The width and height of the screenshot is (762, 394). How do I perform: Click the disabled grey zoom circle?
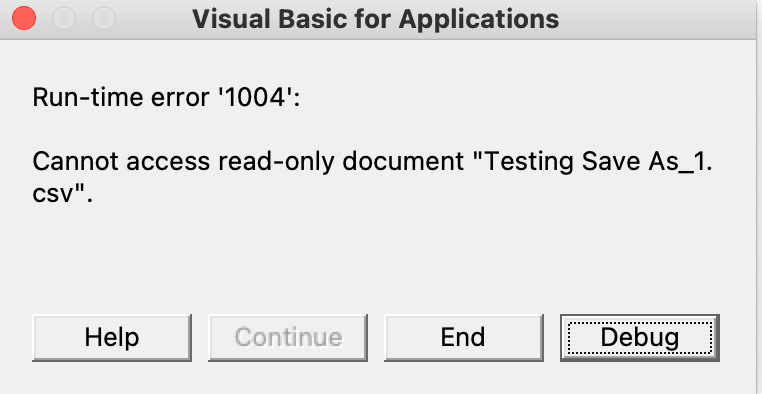click(x=104, y=18)
